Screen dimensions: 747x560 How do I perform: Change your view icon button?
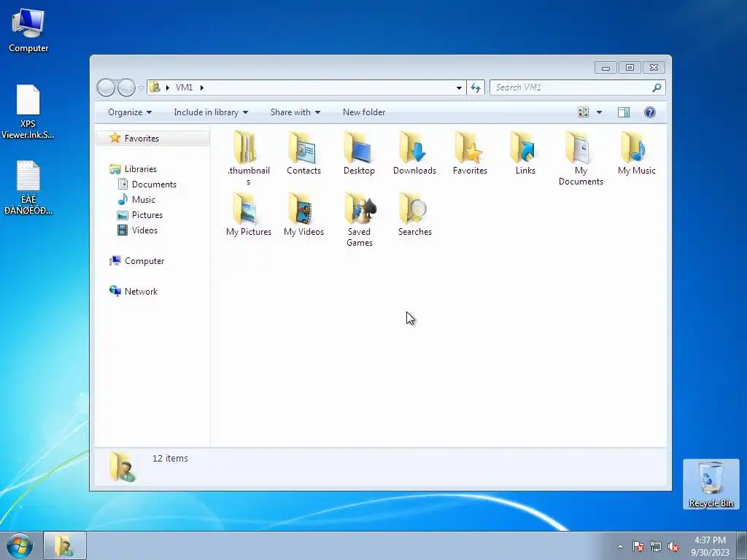pyautogui.click(x=583, y=112)
